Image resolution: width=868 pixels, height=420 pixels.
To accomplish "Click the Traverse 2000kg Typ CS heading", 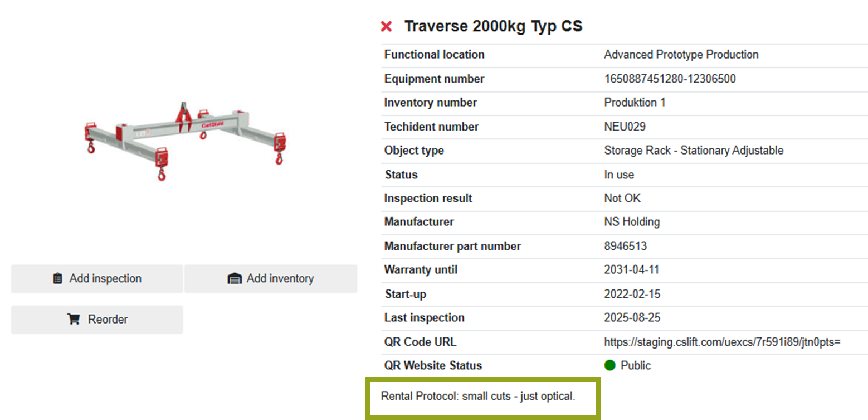I will click(493, 26).
